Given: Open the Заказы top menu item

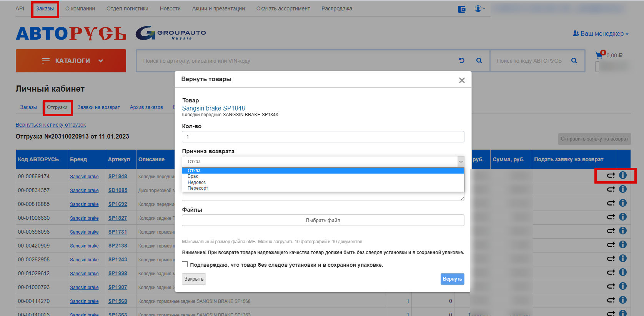Looking at the screenshot, I should pyautogui.click(x=45, y=8).
